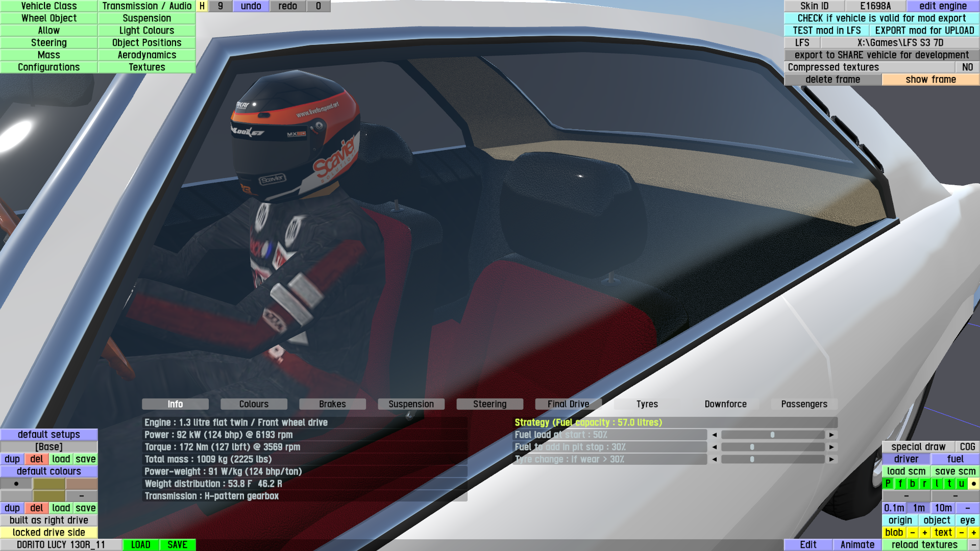
Task: Switch to the Final Drive tab
Action: pos(568,404)
